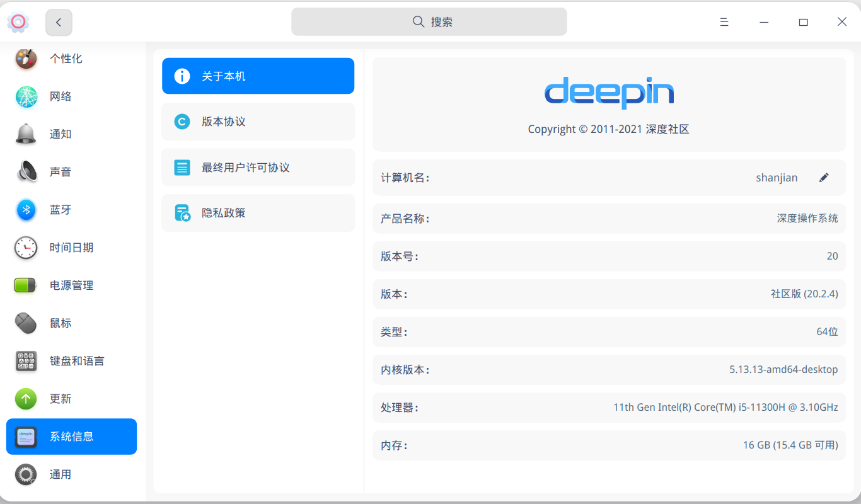
Task: Click the 处理器 label
Action: (x=399, y=408)
